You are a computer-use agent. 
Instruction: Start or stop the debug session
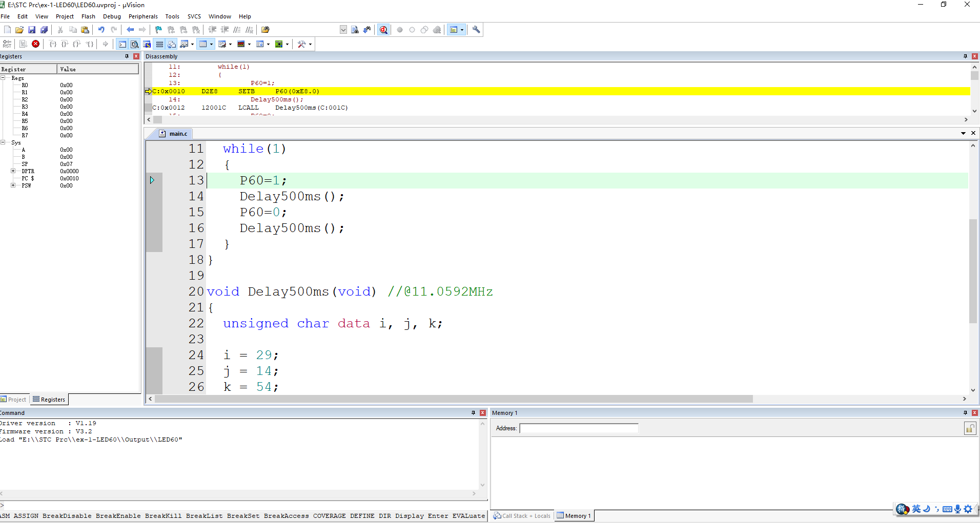click(383, 30)
